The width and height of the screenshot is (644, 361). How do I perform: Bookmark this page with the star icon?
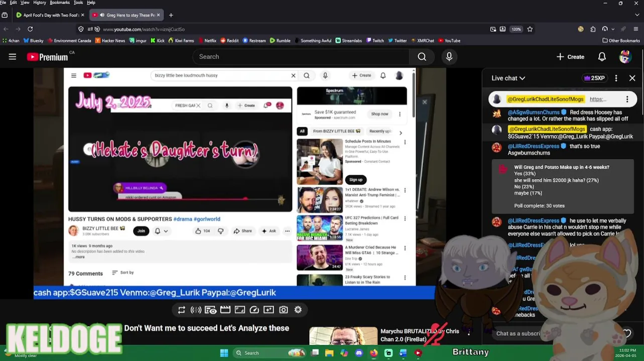point(530,29)
